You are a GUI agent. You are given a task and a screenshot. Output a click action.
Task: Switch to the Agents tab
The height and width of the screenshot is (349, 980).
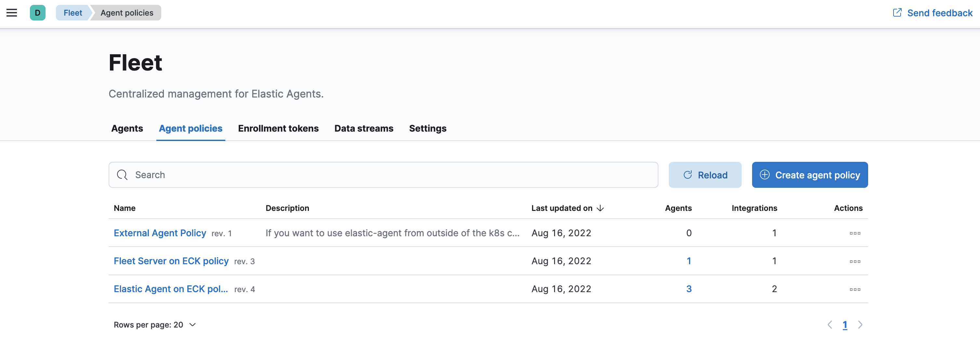(x=127, y=128)
